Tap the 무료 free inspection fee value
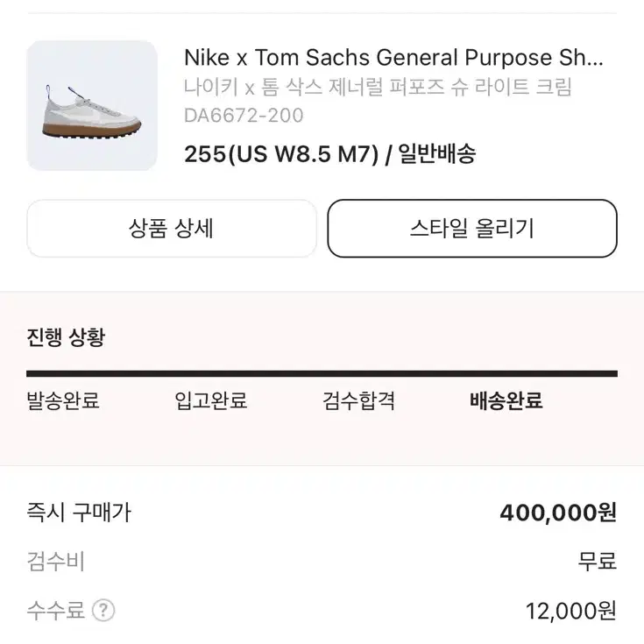This screenshot has width=644, height=644. pos(598,562)
